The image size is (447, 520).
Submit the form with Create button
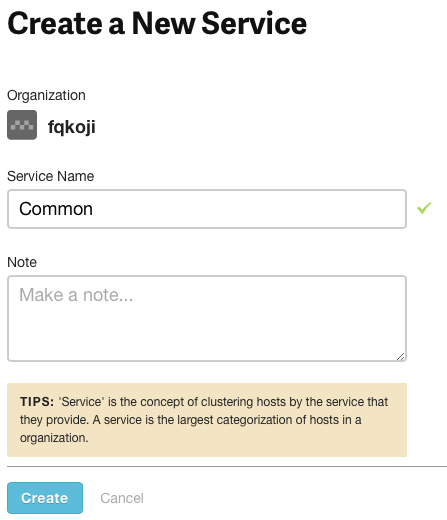point(45,498)
